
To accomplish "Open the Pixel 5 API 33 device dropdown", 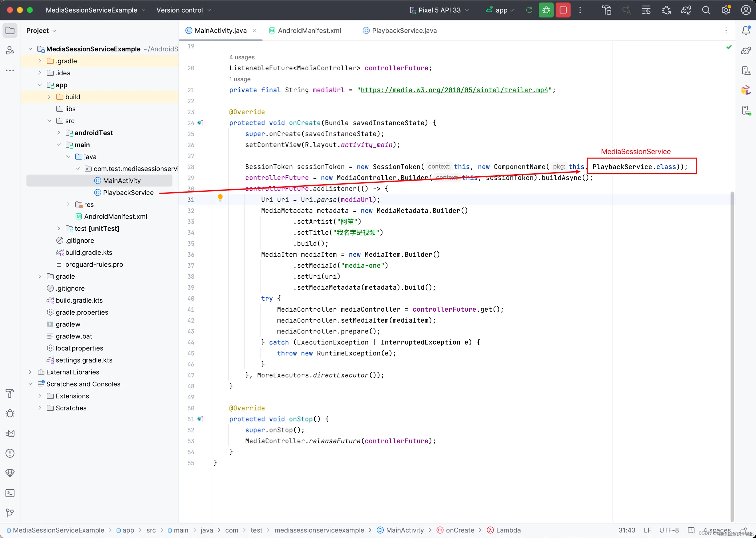I will [439, 10].
